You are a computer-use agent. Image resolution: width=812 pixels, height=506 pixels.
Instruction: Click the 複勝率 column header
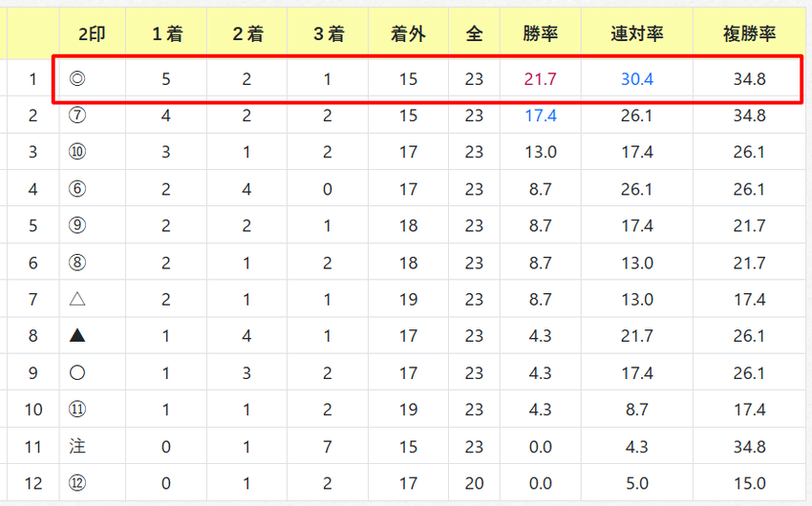tap(749, 34)
